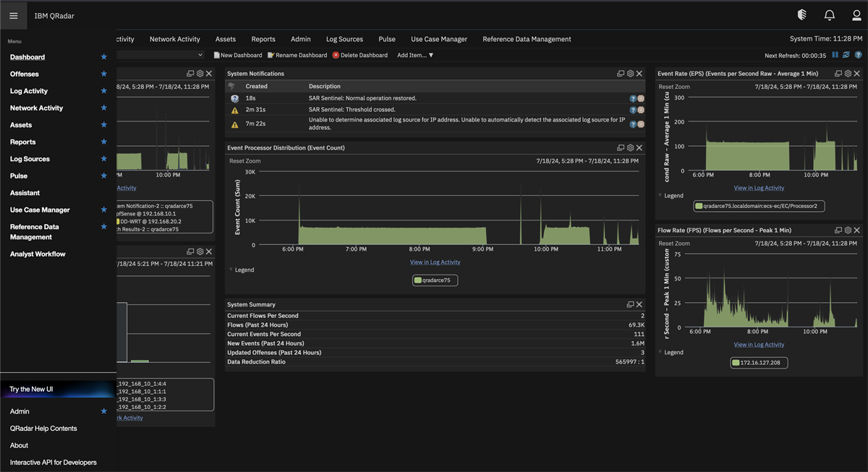Open help for 'Threshold crossed' notification

633,110
